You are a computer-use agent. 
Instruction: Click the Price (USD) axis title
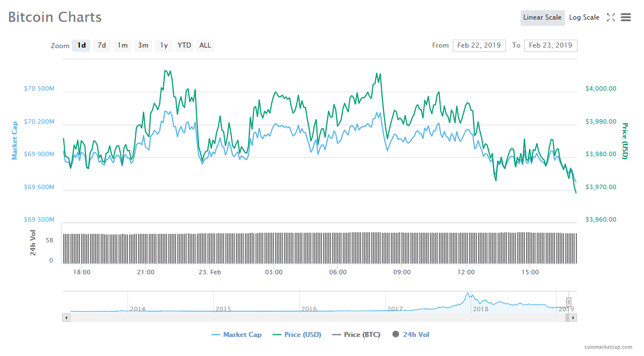(624, 141)
